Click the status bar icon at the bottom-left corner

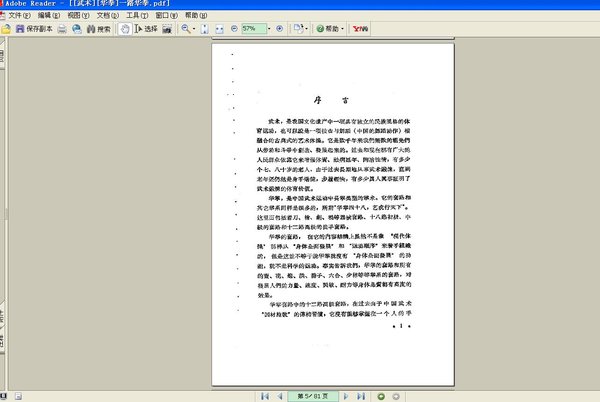pos(3,396)
